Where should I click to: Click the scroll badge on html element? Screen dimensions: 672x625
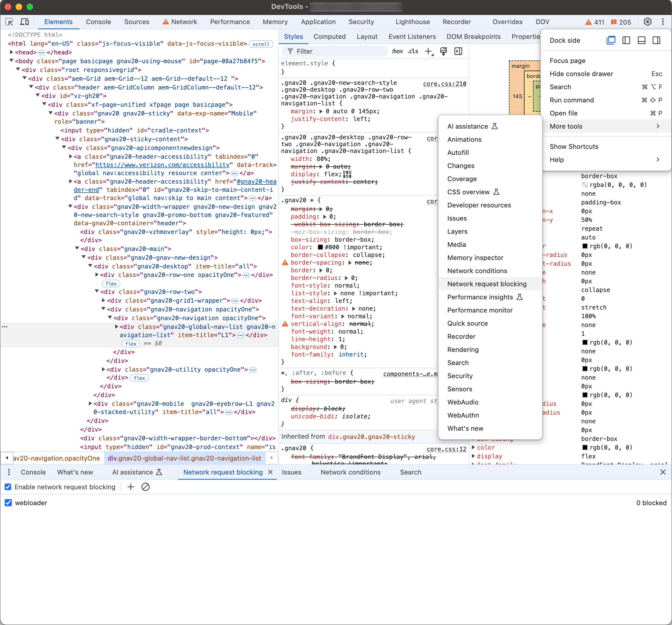click(x=261, y=44)
